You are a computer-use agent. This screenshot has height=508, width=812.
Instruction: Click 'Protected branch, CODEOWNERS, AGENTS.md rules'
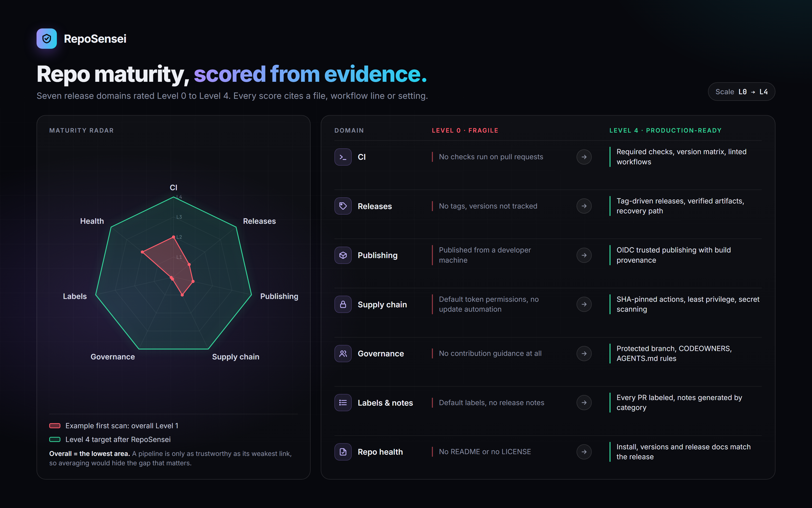coord(674,354)
